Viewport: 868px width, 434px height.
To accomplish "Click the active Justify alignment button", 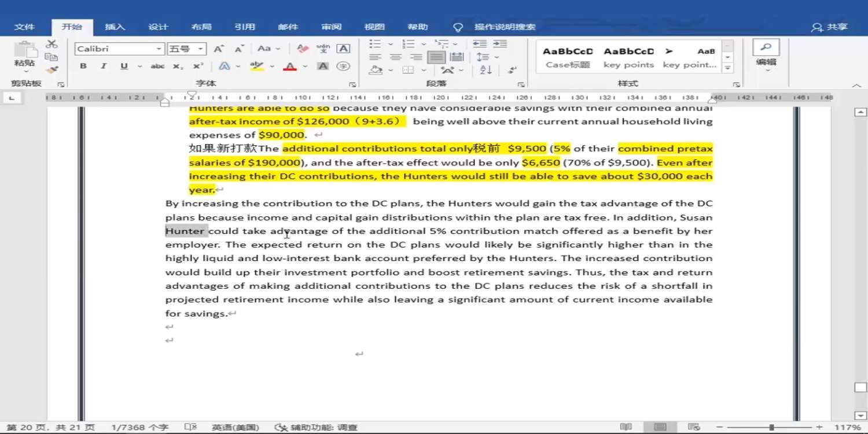I will click(436, 57).
